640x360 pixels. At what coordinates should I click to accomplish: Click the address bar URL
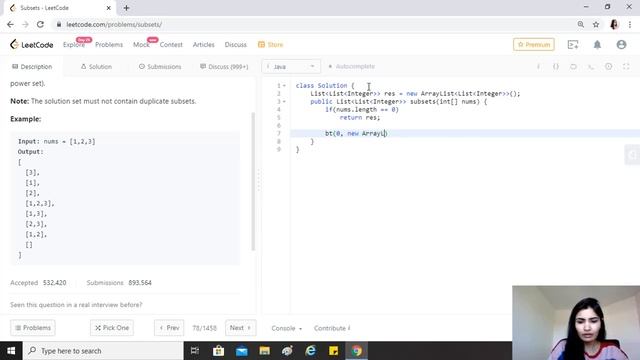pos(114,24)
